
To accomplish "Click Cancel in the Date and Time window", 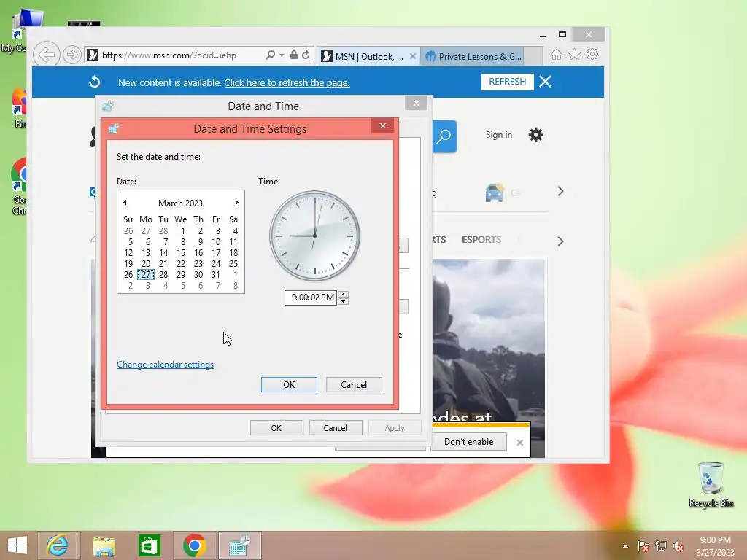I will coord(335,428).
